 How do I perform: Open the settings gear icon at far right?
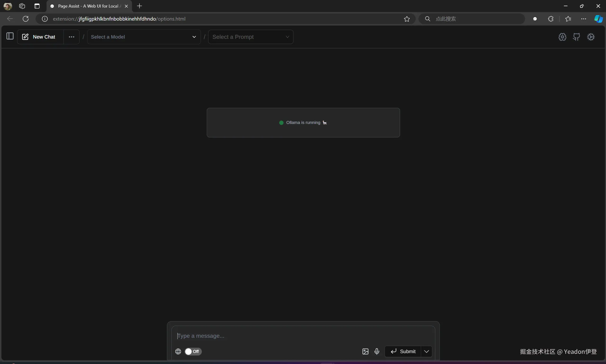pos(591,37)
